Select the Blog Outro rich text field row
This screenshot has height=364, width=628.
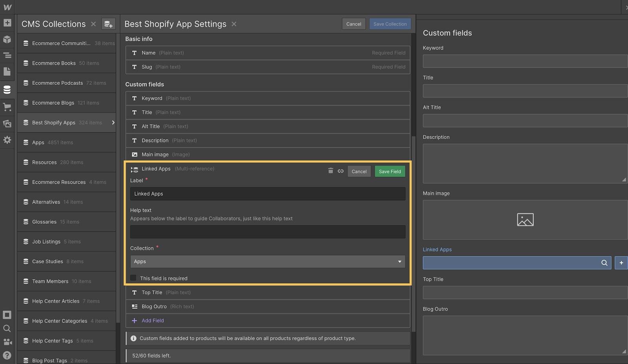268,306
